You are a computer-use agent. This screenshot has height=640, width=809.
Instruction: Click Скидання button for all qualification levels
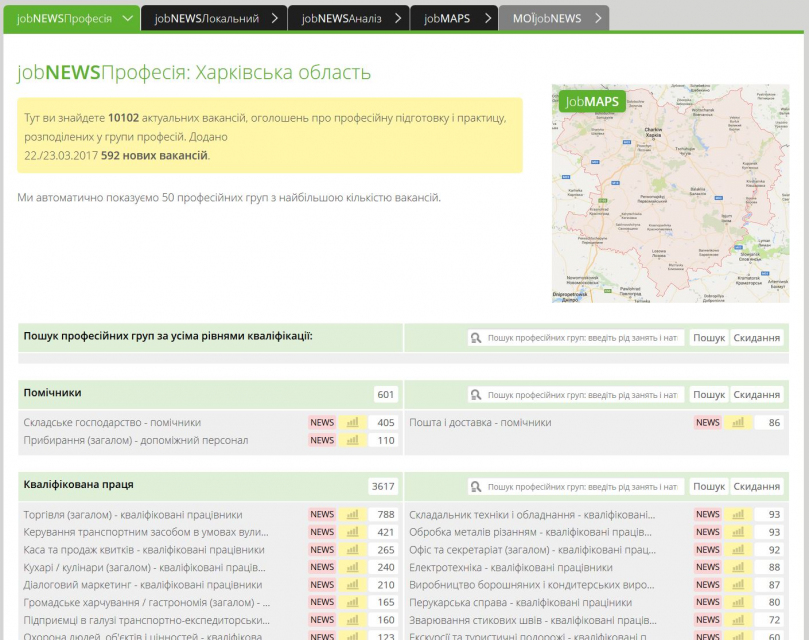756,338
